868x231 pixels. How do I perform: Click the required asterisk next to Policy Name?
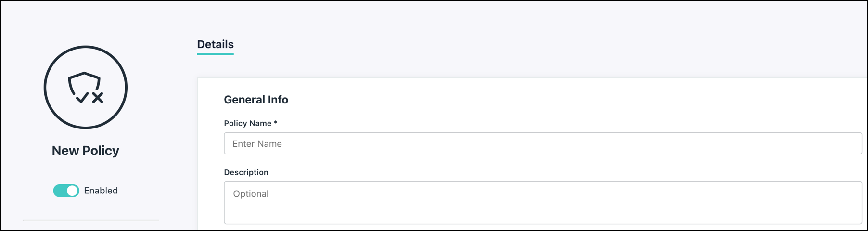tap(276, 123)
